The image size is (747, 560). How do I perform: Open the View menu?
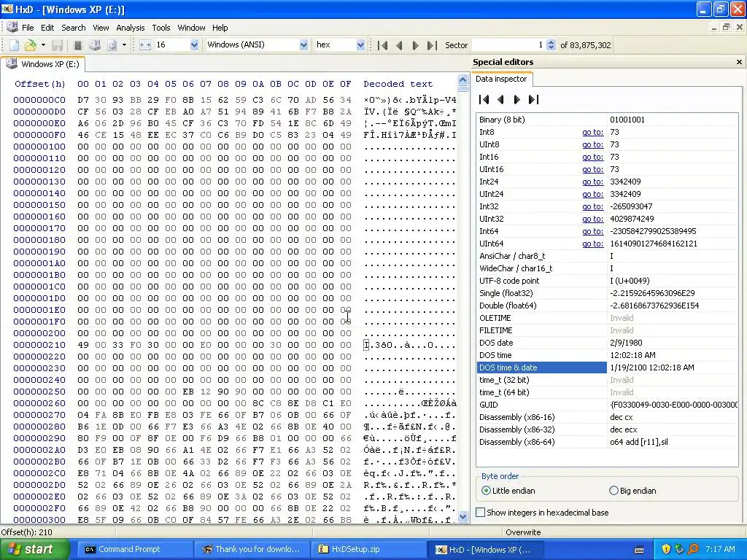click(x=101, y=28)
